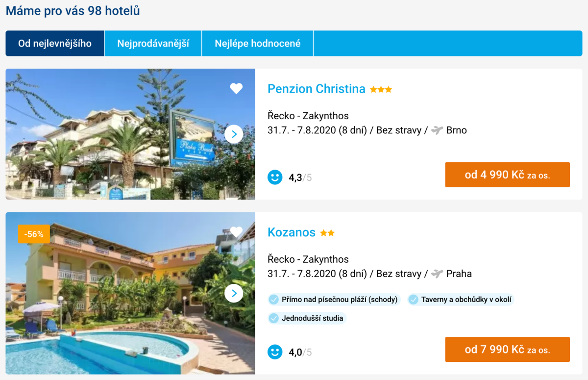Favorite Penzion Christina with heart icon

click(236, 89)
